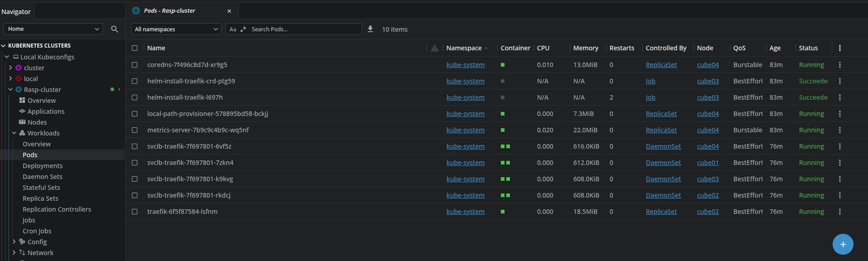Expand the Network tree section

tap(14, 252)
